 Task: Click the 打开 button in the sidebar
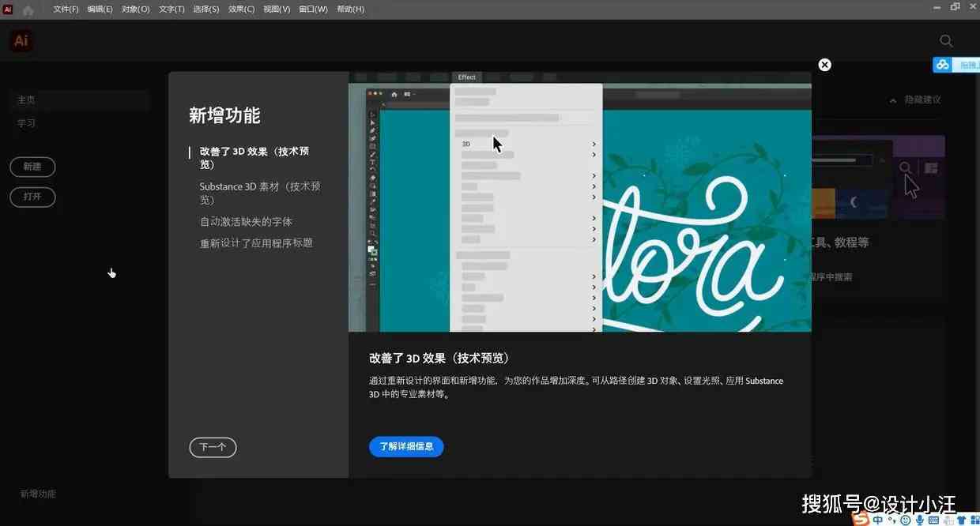tap(32, 197)
